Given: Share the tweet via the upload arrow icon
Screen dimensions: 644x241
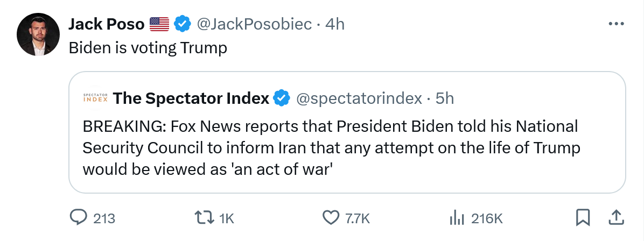Looking at the screenshot, I should (x=615, y=218).
